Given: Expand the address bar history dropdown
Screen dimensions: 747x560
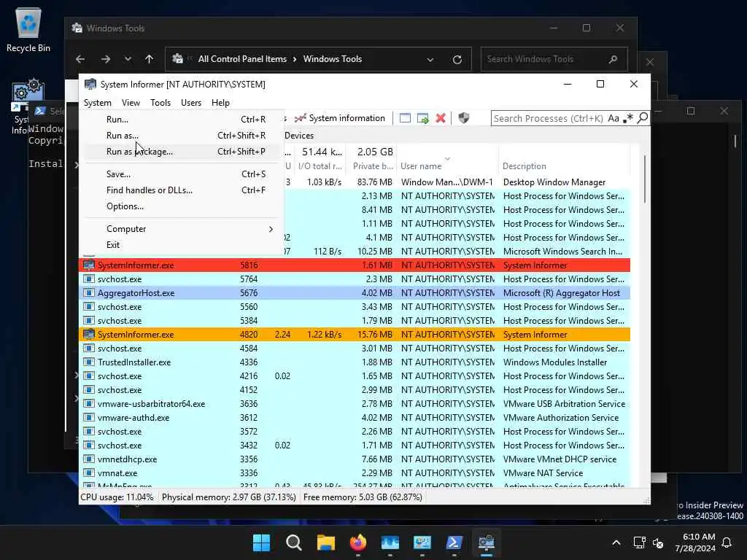Looking at the screenshot, I should (430, 60).
